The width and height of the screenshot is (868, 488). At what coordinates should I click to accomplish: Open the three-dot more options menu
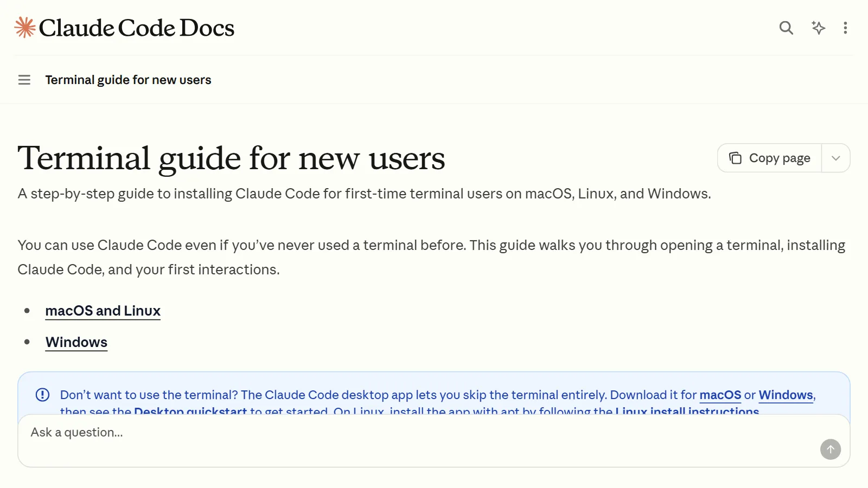[x=845, y=28]
